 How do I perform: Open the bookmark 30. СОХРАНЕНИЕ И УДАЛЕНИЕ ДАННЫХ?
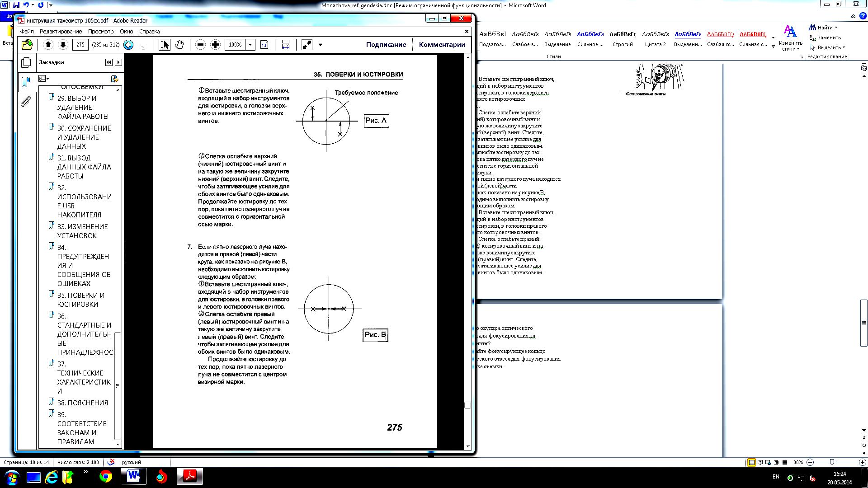coord(84,137)
